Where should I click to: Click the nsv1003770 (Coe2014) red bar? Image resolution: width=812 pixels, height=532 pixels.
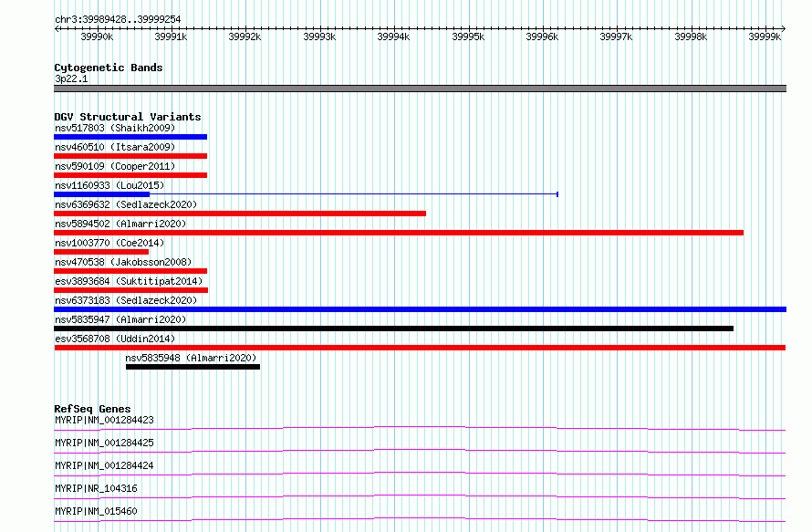click(101, 252)
